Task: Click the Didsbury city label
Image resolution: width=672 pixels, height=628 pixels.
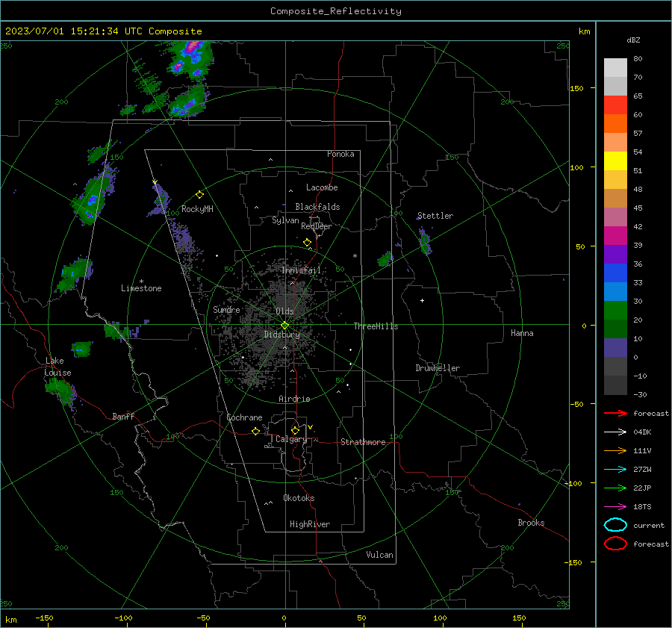Action: [281, 335]
